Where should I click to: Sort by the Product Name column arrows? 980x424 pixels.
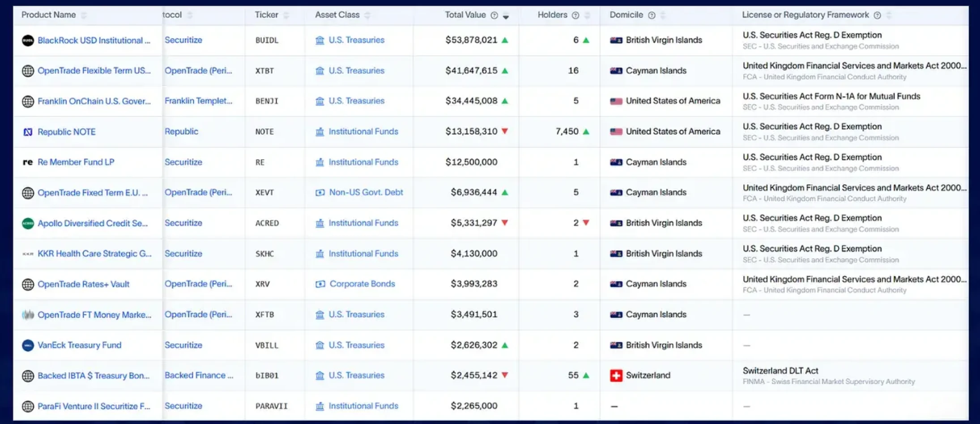point(84,15)
